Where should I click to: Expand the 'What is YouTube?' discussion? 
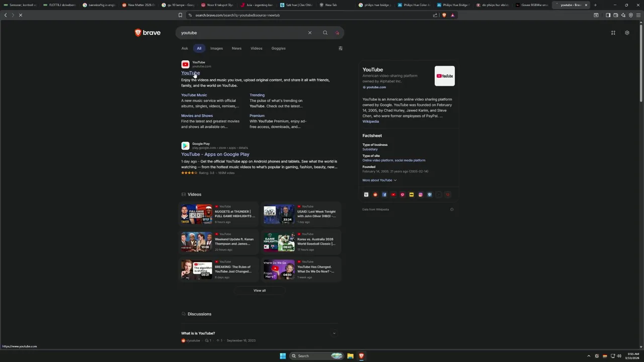point(259,333)
